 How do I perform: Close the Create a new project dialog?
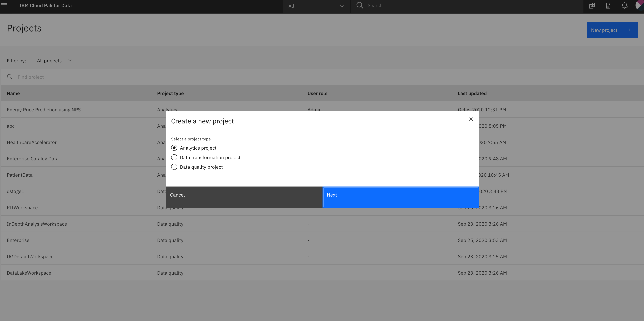pos(471,119)
